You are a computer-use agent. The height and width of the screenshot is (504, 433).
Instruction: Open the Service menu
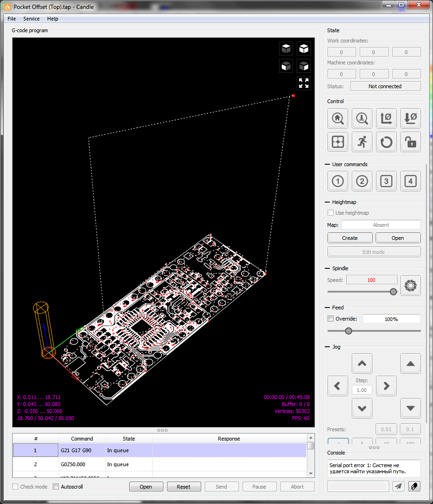click(x=32, y=19)
